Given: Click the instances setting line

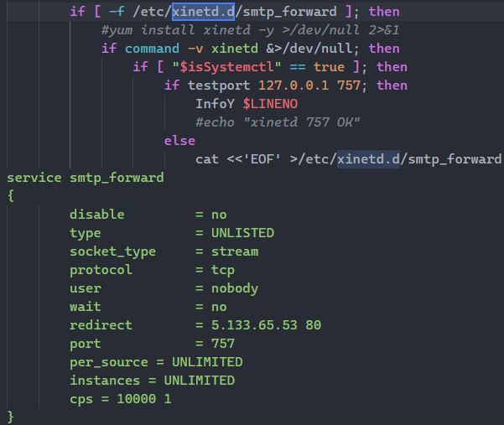Looking at the screenshot, I should (153, 381).
